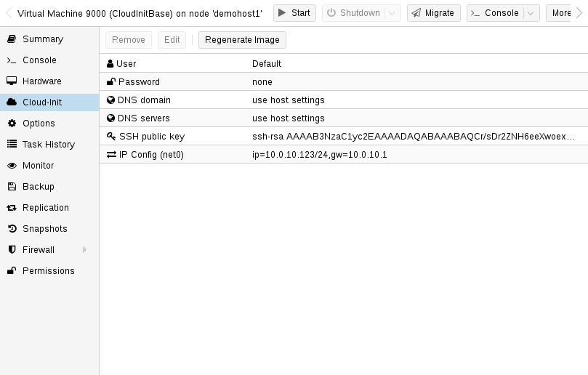588x375 pixels.
Task: Click the Regenerate Image button
Action: tap(242, 40)
